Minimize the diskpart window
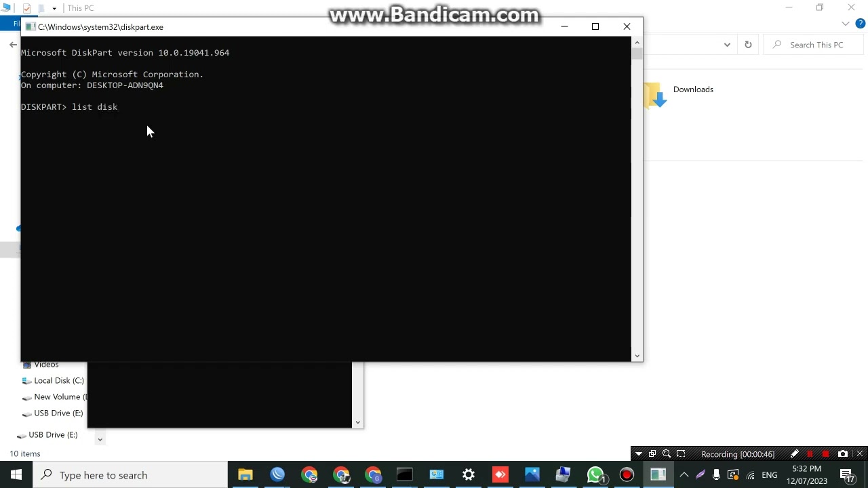The image size is (868, 488). (x=564, y=26)
